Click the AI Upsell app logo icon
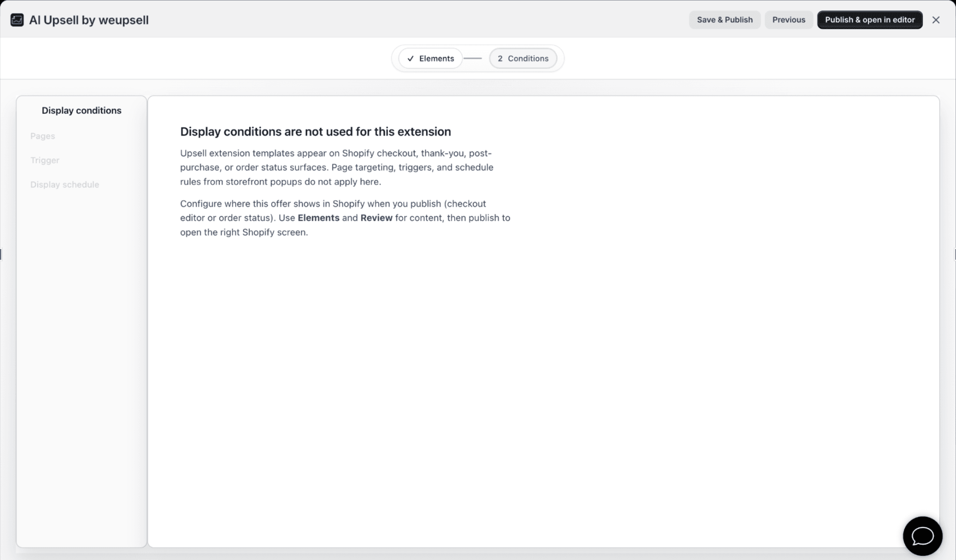Image resolution: width=956 pixels, height=560 pixels. pos(17,20)
